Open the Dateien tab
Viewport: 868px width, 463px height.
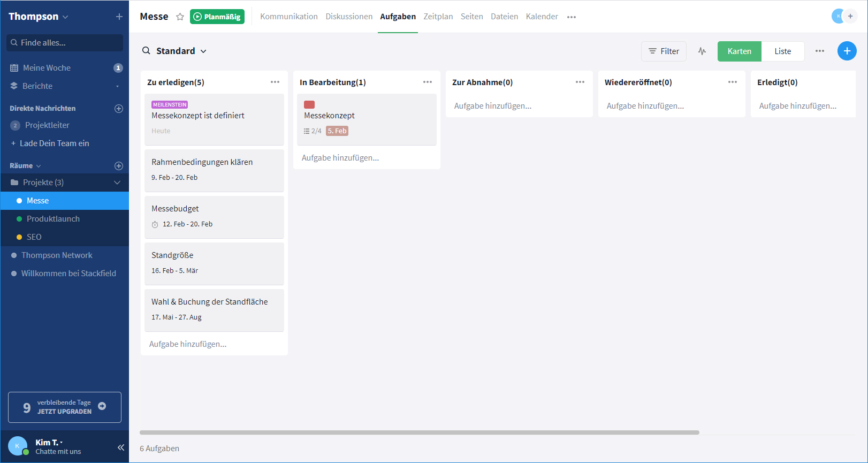(x=505, y=17)
